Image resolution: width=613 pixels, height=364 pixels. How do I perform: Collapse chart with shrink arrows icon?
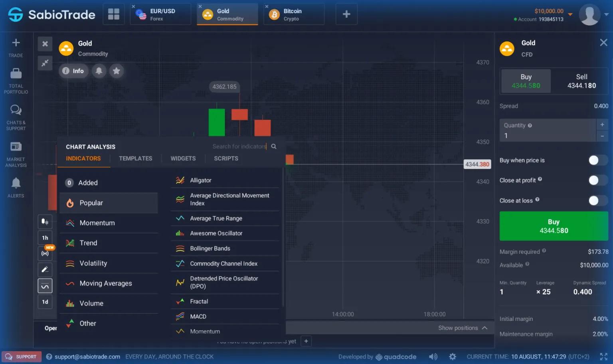click(45, 63)
